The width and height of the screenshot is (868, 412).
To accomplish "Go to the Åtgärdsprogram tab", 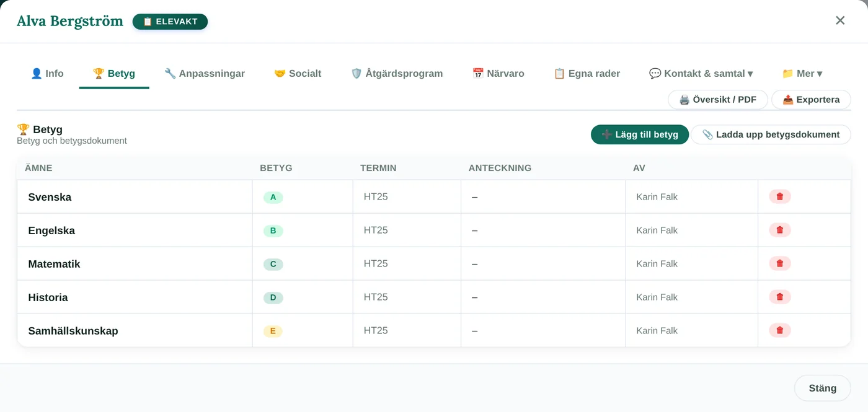I will (x=397, y=73).
